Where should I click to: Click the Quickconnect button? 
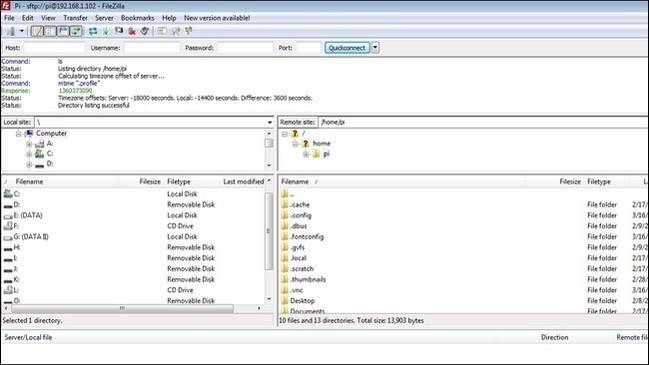[x=347, y=48]
